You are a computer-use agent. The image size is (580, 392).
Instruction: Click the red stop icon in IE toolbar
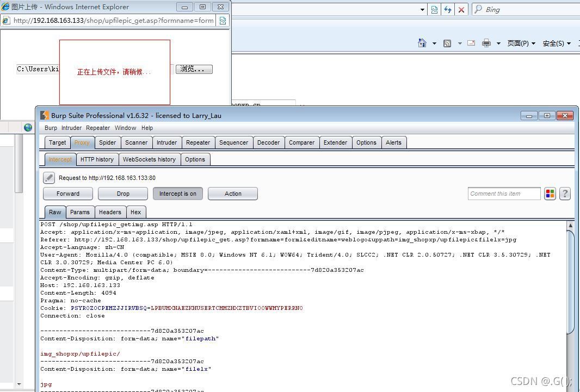pyautogui.click(x=461, y=10)
